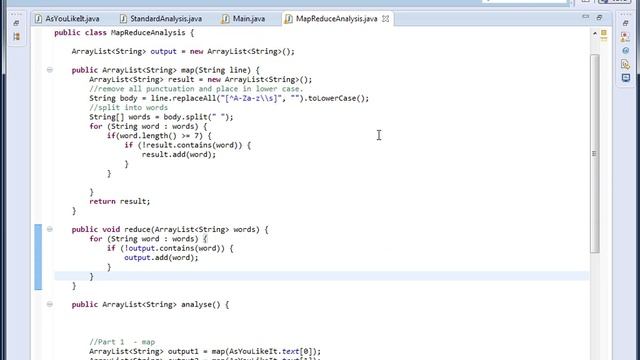Screen dimensions: 640x360
Task: Click the comment '//split into words'
Action: point(129,108)
